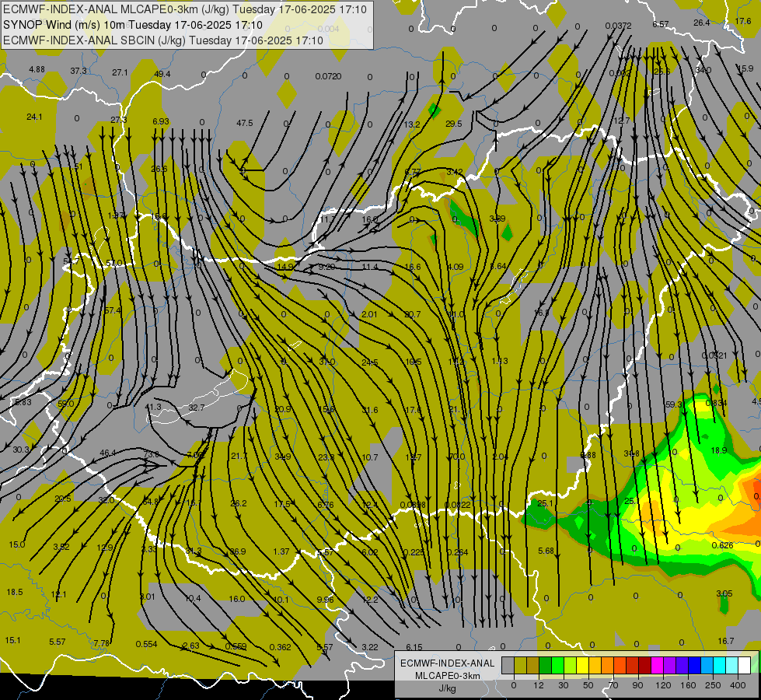
Task: Click the map value 0.0372
Action: [618, 26]
